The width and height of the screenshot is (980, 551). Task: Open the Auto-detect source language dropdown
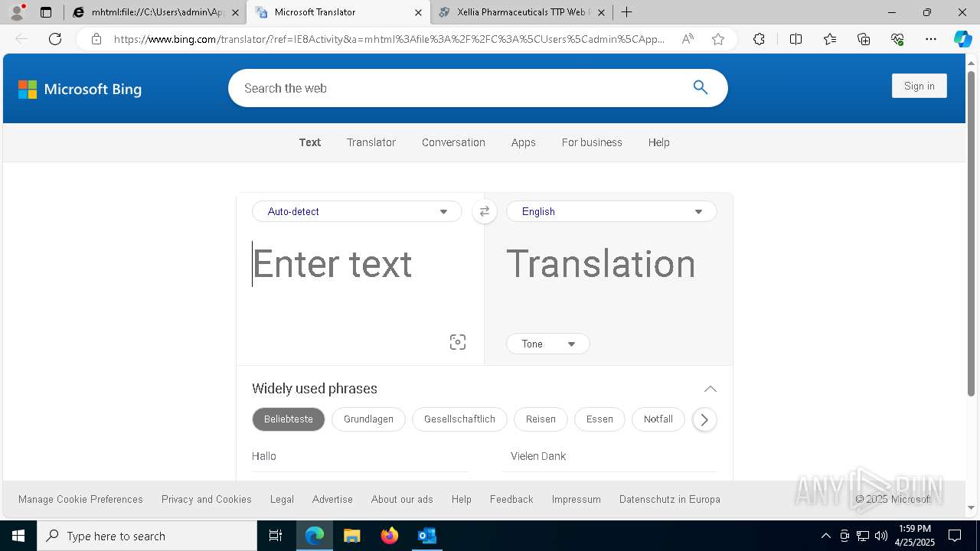coord(357,211)
